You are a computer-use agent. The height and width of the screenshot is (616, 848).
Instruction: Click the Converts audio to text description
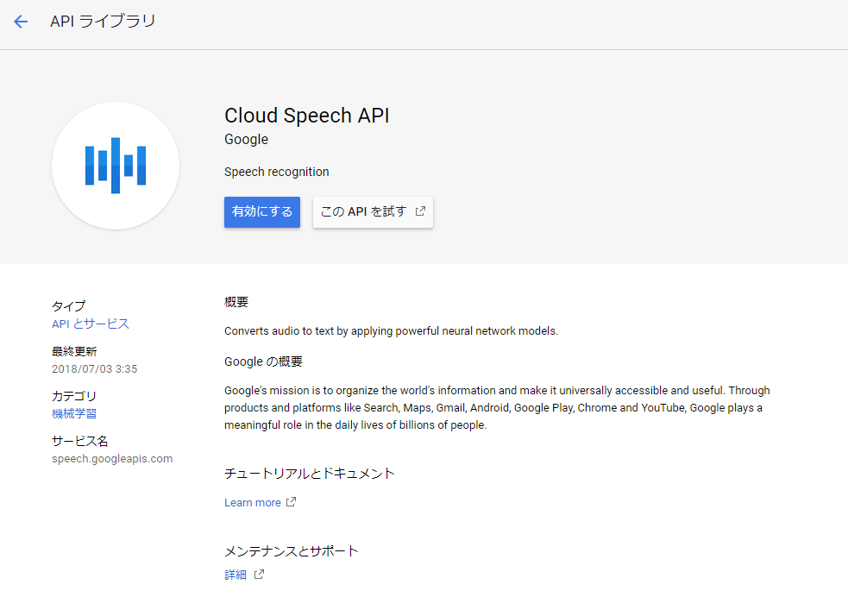[x=391, y=331]
